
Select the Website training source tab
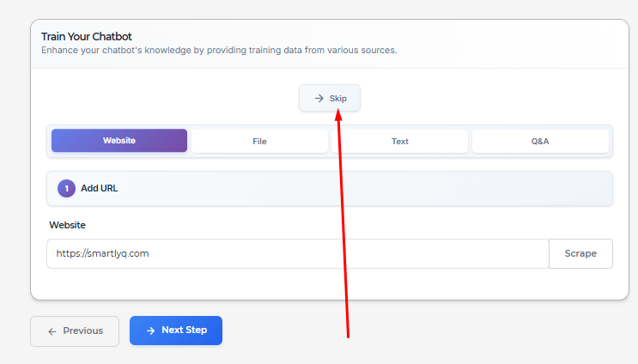tap(119, 141)
